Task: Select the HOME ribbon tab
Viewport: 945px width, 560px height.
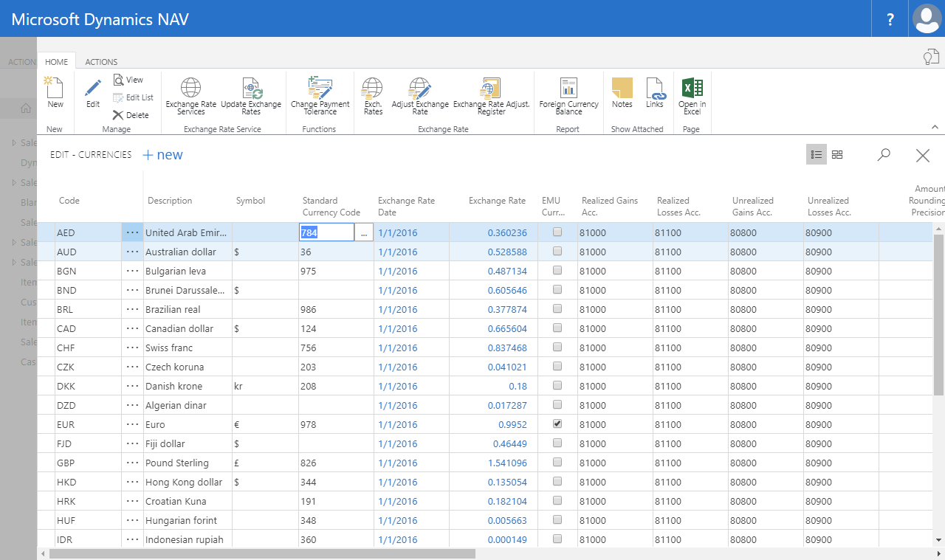Action: coord(56,62)
